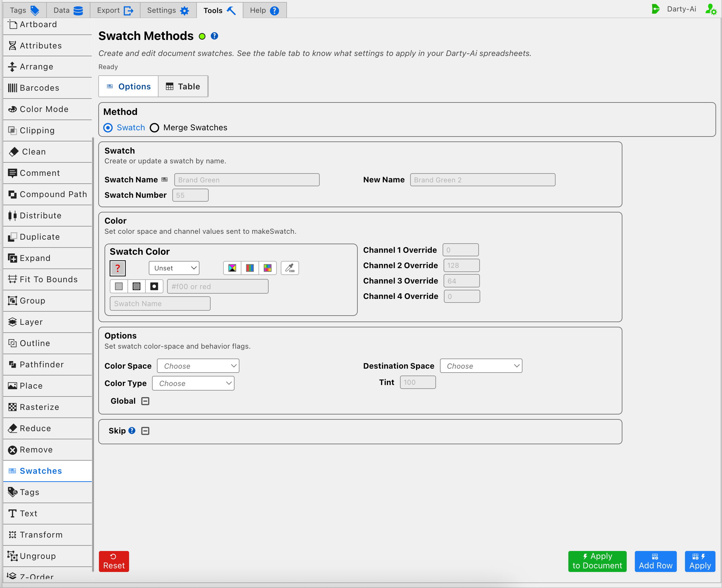Click the blue Apply button
The width and height of the screenshot is (722, 588).
point(700,561)
